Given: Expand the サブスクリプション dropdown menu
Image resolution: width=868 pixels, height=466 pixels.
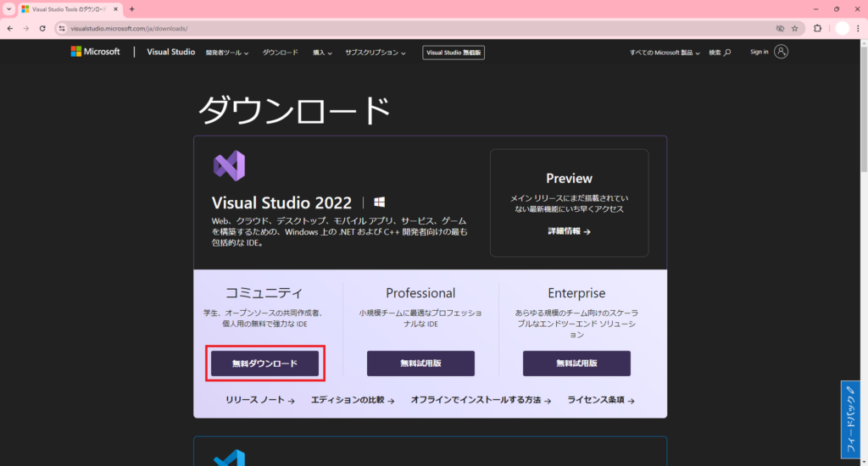Looking at the screenshot, I should tap(375, 53).
